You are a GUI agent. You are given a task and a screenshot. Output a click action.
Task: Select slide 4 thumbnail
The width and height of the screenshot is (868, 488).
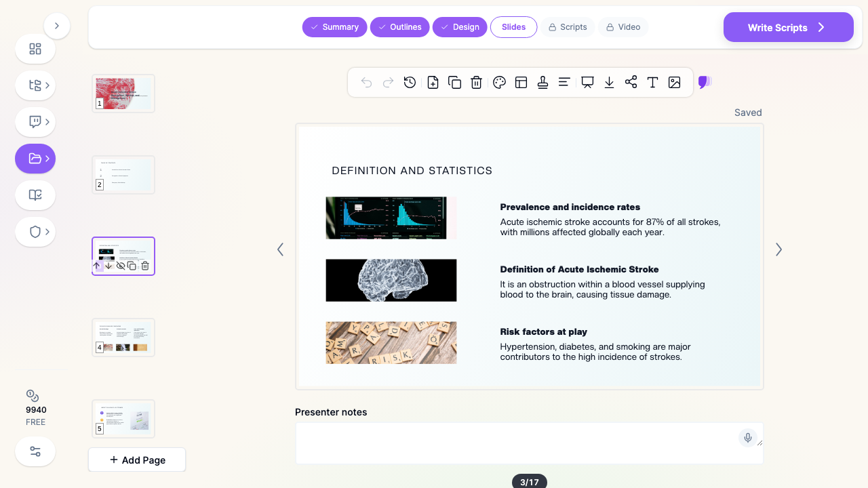click(x=123, y=338)
